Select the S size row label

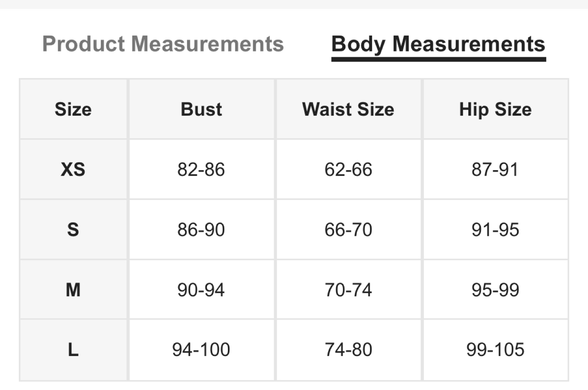(73, 229)
